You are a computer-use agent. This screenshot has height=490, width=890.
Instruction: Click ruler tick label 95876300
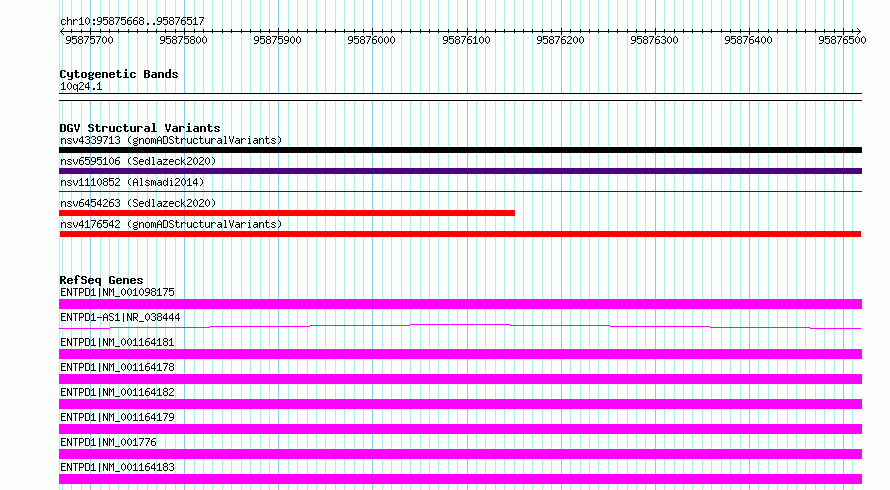(654, 40)
